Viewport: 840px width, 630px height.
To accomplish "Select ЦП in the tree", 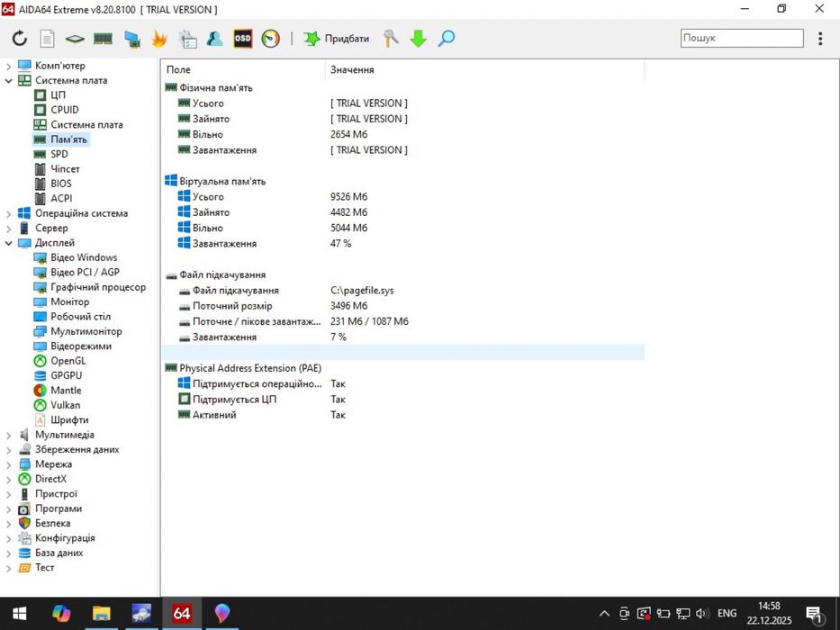I will [58, 94].
